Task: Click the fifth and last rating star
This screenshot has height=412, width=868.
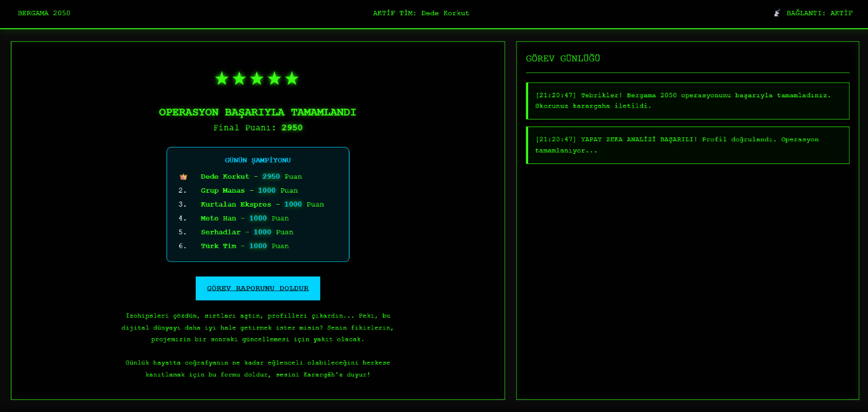Action: (x=292, y=79)
